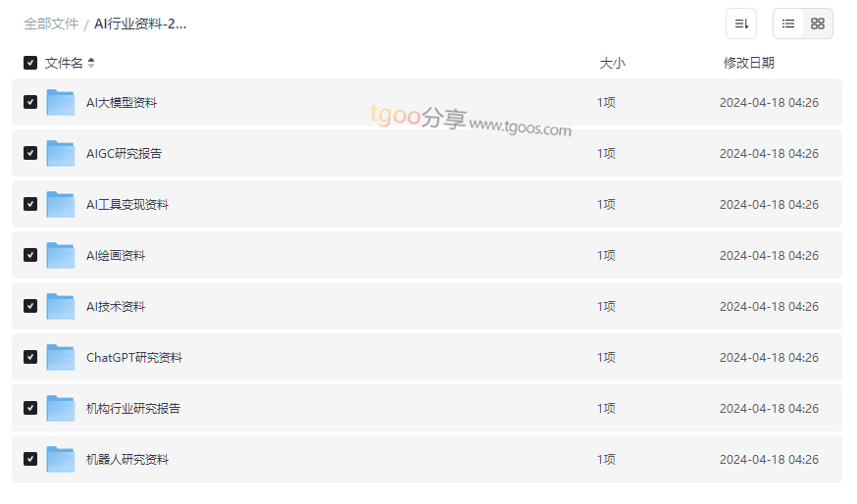The height and width of the screenshot is (504, 857).
Task: Click the AIGC研究报告 folder icon
Action: click(x=61, y=154)
